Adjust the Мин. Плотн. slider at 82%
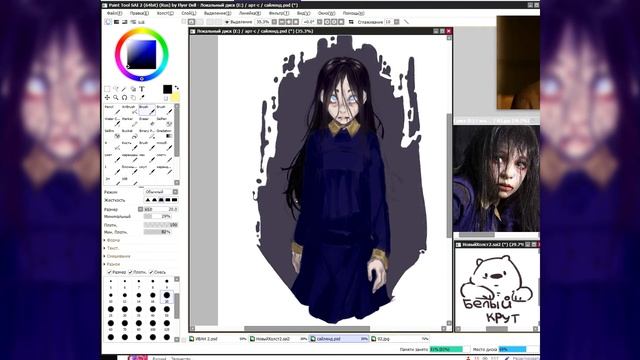 (x=158, y=232)
